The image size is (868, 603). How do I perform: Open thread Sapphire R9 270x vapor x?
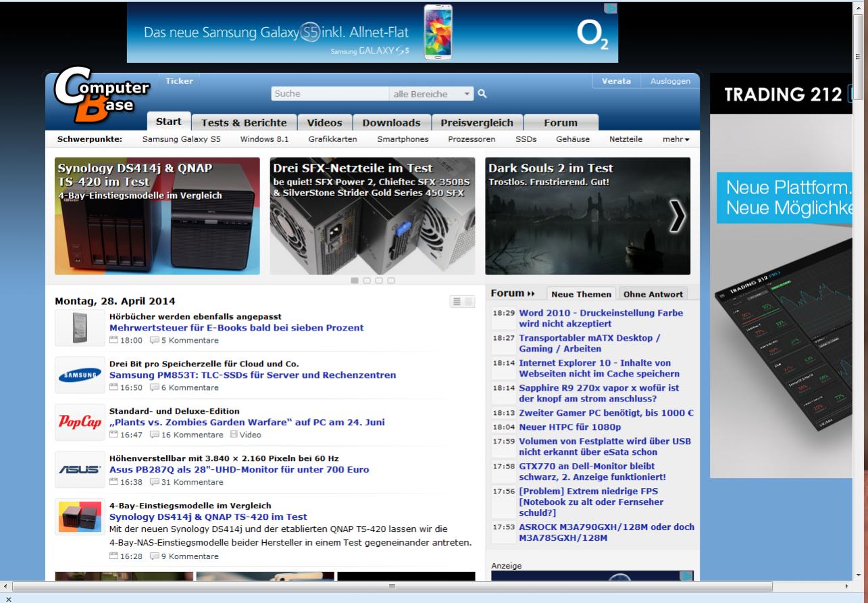[x=599, y=393]
